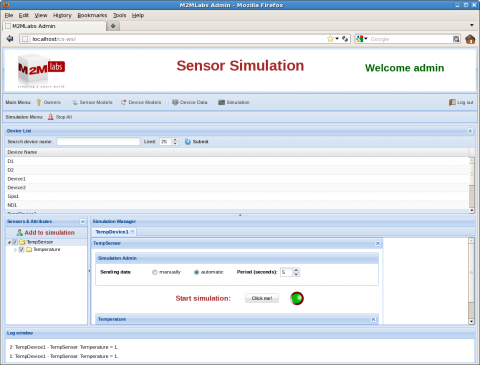Bookmark this page with the star
The image size is (480, 365).
[x=330, y=39]
